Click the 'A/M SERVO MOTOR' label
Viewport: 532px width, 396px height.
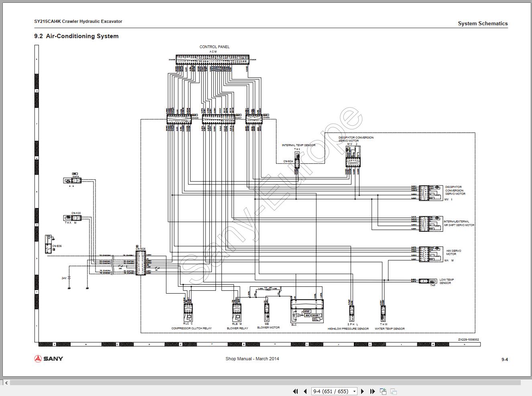pyautogui.click(x=453, y=253)
